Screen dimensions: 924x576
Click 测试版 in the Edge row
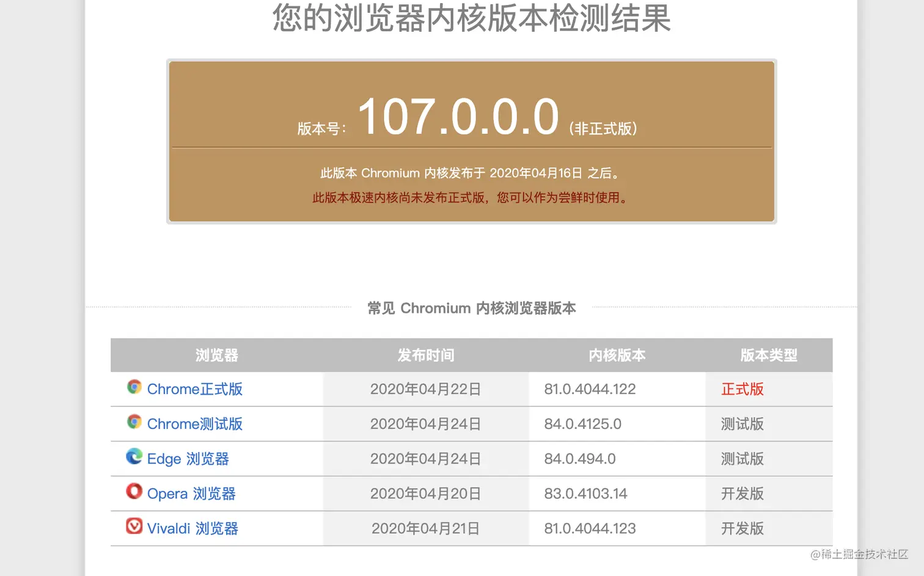[x=743, y=459]
